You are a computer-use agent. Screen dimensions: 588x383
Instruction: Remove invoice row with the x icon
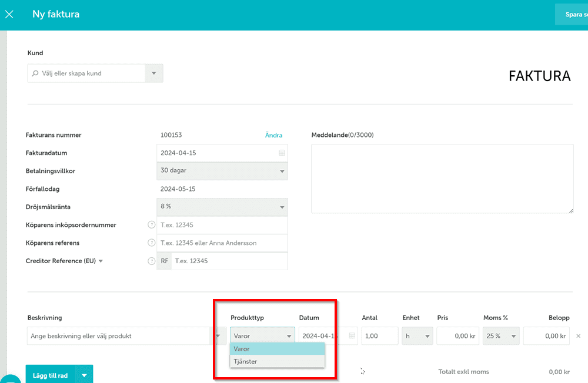tap(578, 336)
